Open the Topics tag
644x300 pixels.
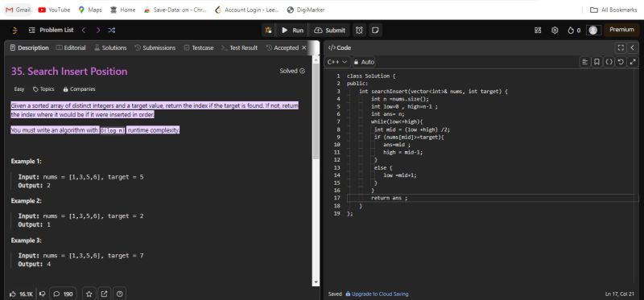[x=43, y=89]
